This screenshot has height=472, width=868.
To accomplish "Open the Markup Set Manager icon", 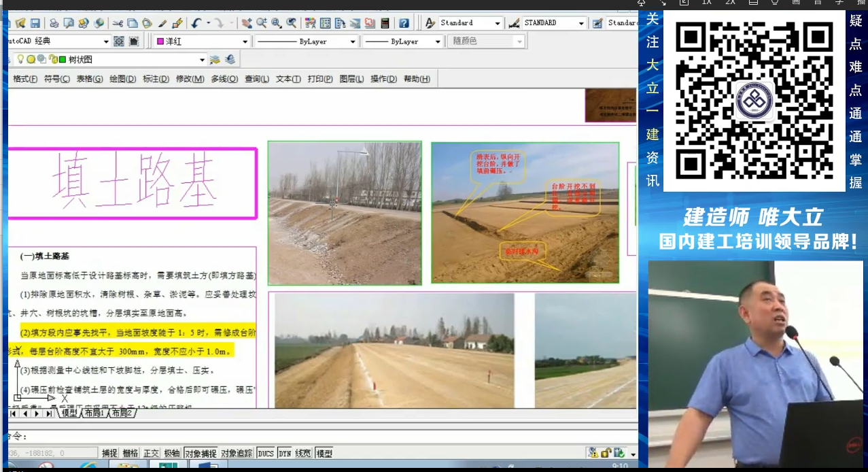I will point(369,23).
